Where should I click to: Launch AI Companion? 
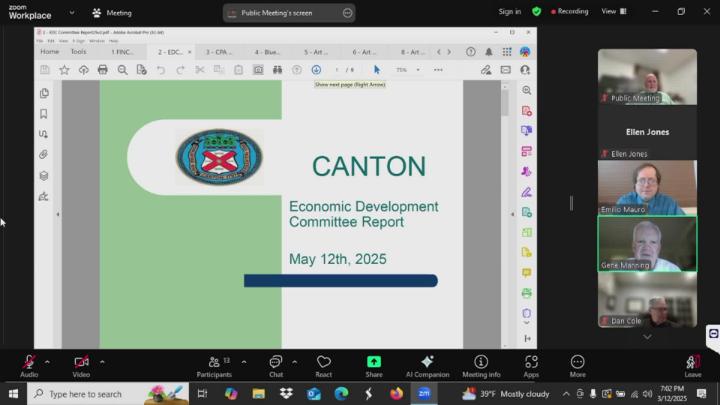(x=428, y=366)
